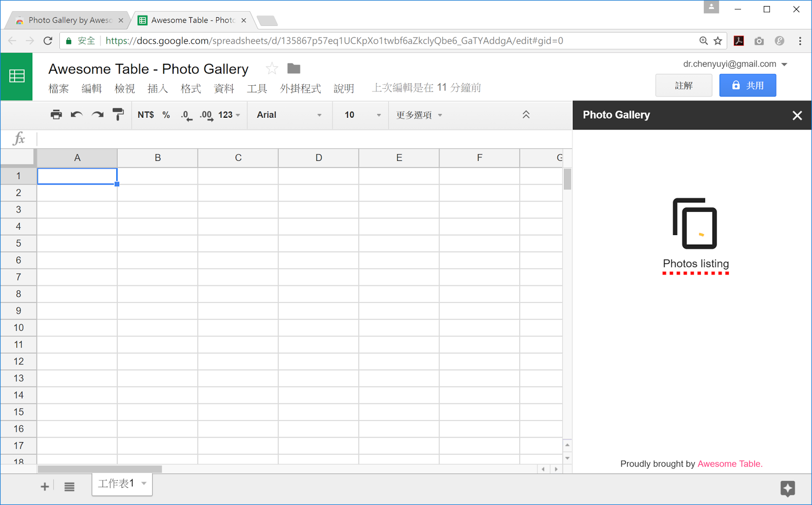Select column D header
812x505 pixels.
click(319, 158)
